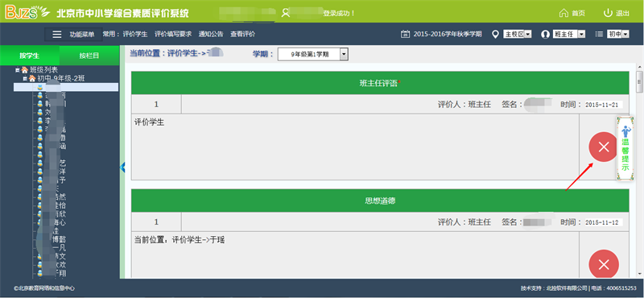Collapse the 班级列表 tree node

click(17, 70)
